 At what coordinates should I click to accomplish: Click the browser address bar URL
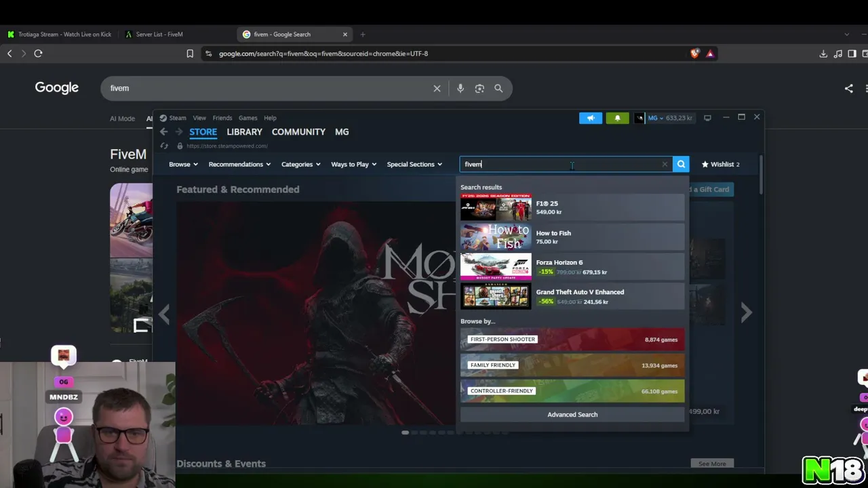coord(323,54)
